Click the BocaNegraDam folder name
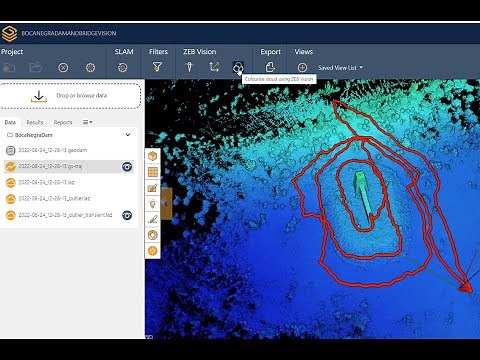The height and width of the screenshot is (360, 480). 34,135
